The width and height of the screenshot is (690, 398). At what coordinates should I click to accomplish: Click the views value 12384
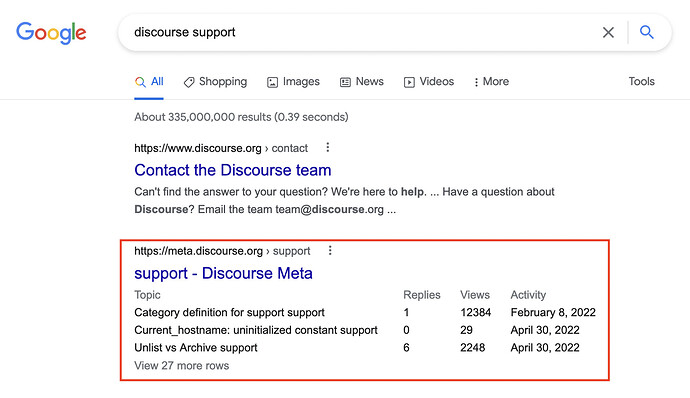476,313
